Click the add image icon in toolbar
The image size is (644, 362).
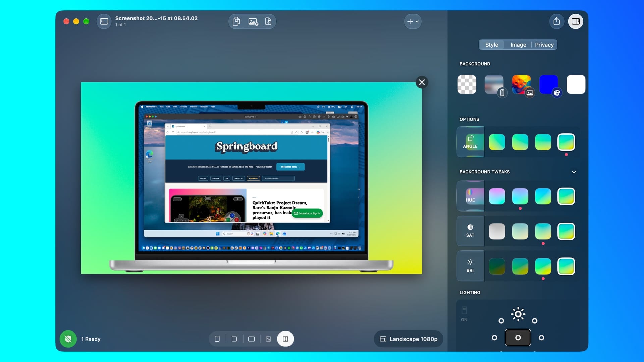tap(253, 22)
